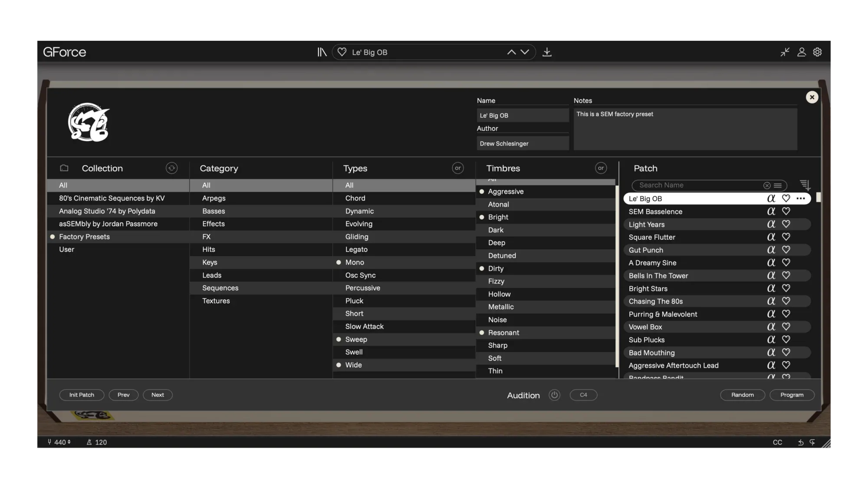Open the CC mapping in status bar
This screenshot has width=868, height=489.
(x=777, y=442)
